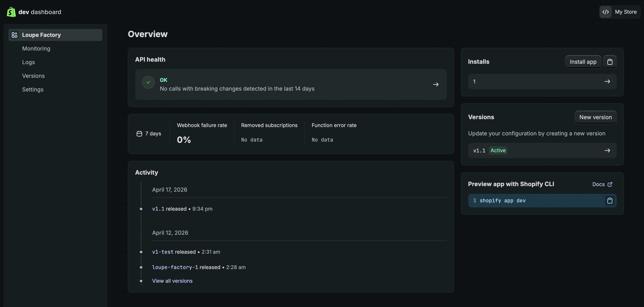
Task: Click the API health OK status row
Action: 291,85
